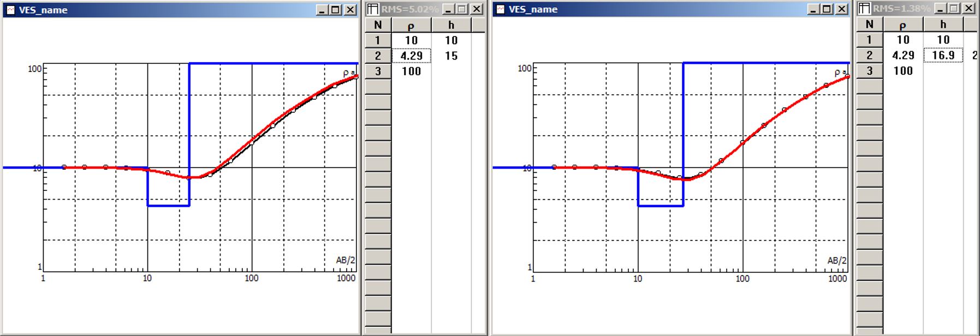Open system menu icon of the RMS=5.02% table
Viewport: 980px width, 336px height.
[x=373, y=9]
